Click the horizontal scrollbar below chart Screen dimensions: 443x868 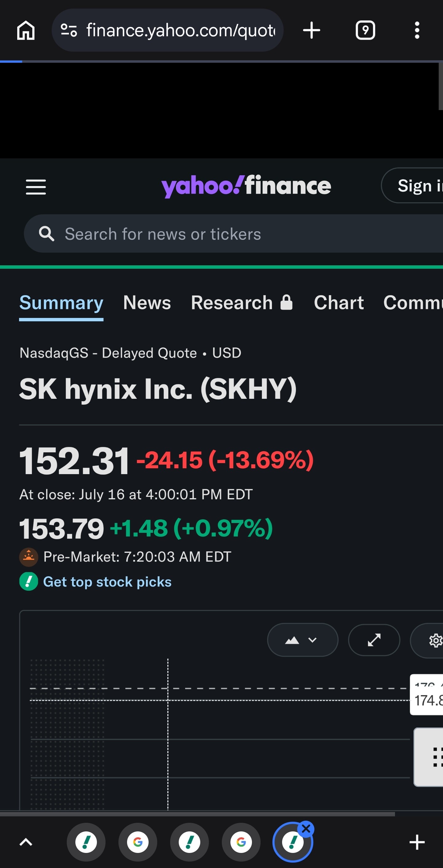click(x=197, y=814)
